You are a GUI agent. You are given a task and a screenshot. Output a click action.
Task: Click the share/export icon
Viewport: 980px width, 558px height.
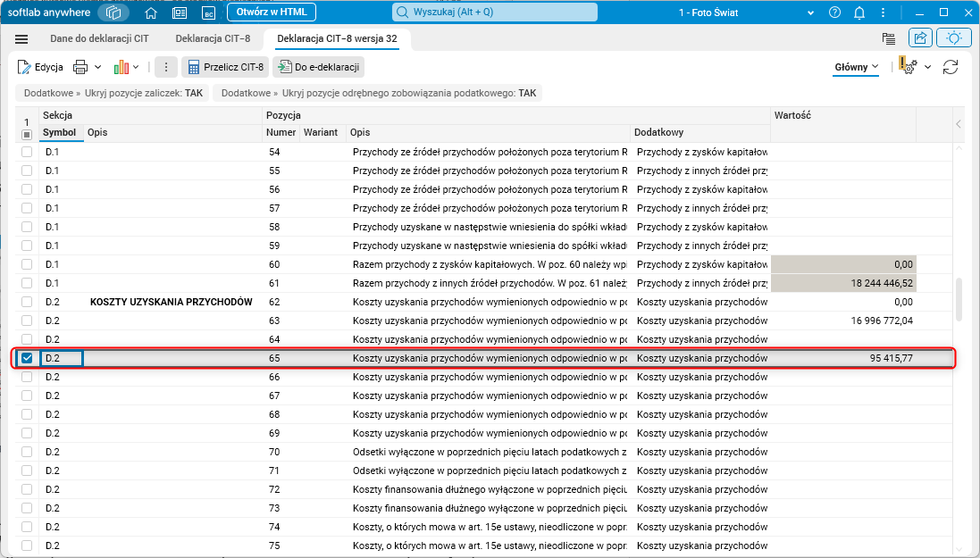tap(920, 38)
